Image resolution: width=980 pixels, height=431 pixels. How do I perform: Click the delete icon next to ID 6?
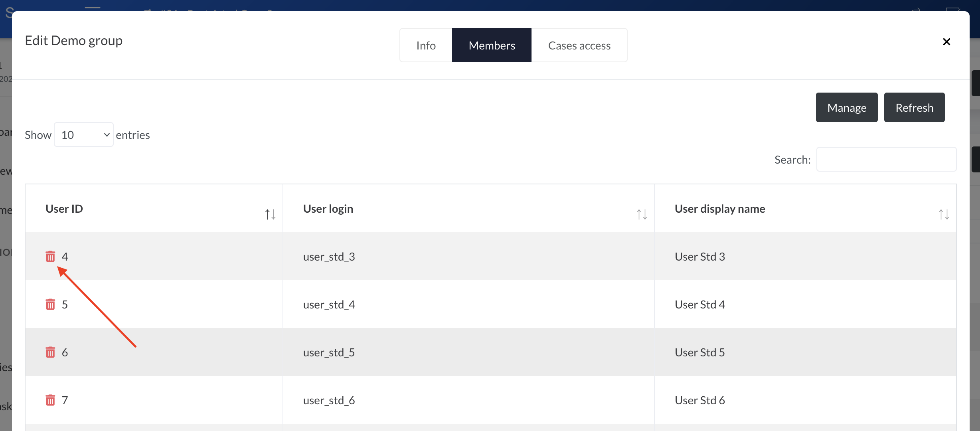50,352
